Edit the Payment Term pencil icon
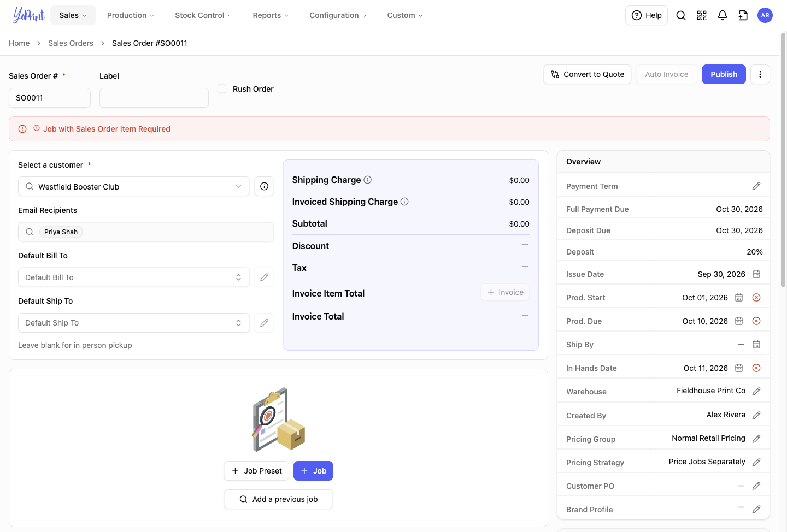This screenshot has width=787, height=532. 756,186
